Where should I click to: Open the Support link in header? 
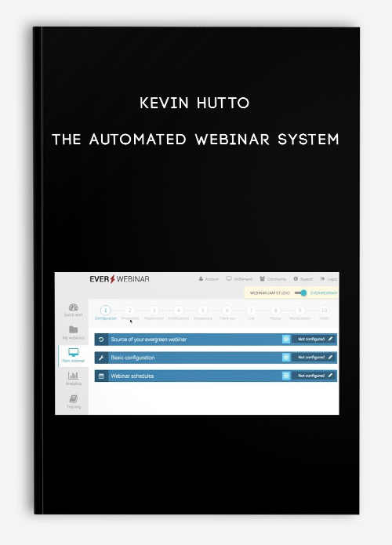303,278
